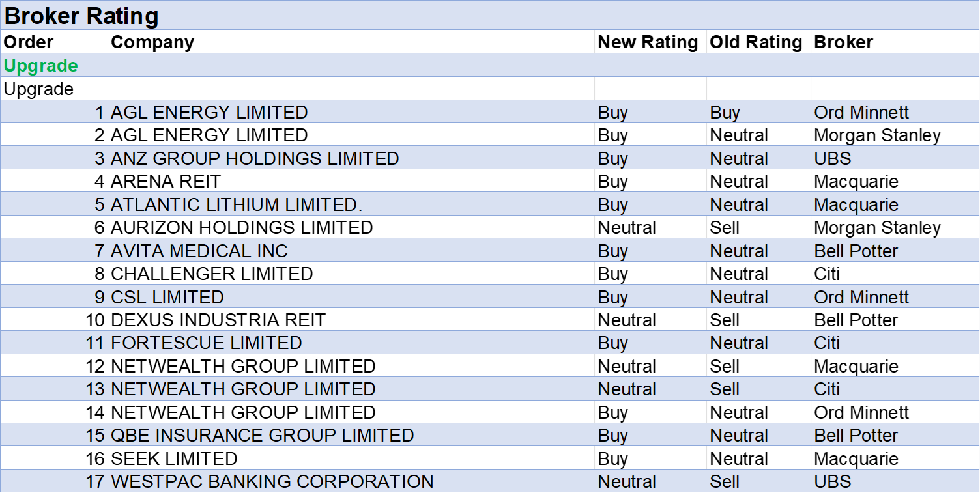Select row number 15 cell
The height and width of the screenshot is (493, 980).
coord(95,436)
